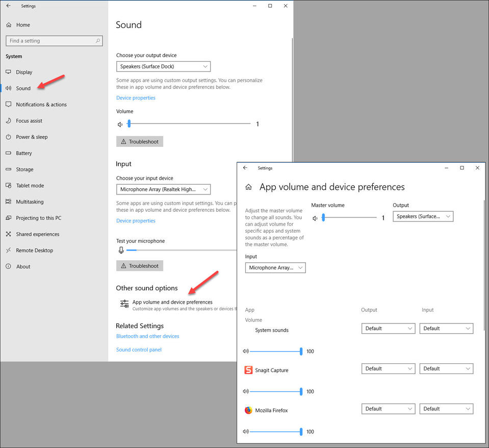Select Display in the System sidebar
The image size is (489, 448).
[x=24, y=72]
